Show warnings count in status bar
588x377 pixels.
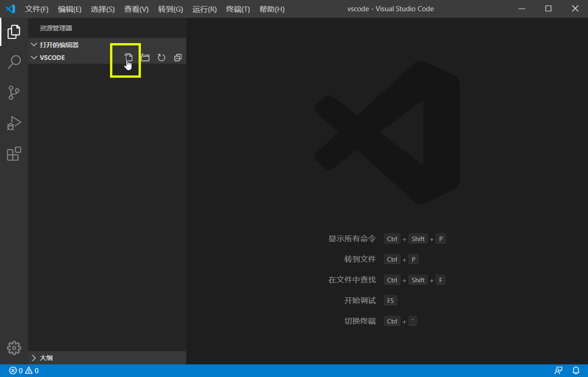coord(32,371)
